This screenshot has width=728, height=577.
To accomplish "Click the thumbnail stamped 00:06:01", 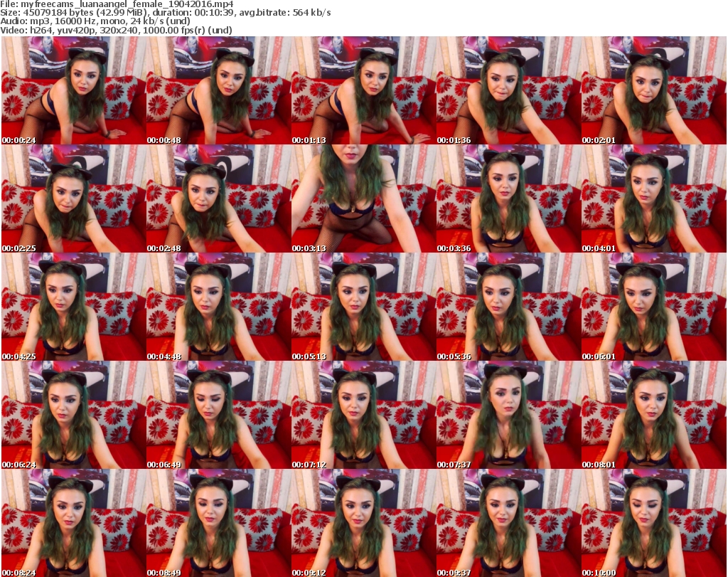I will pyautogui.click(x=654, y=307).
